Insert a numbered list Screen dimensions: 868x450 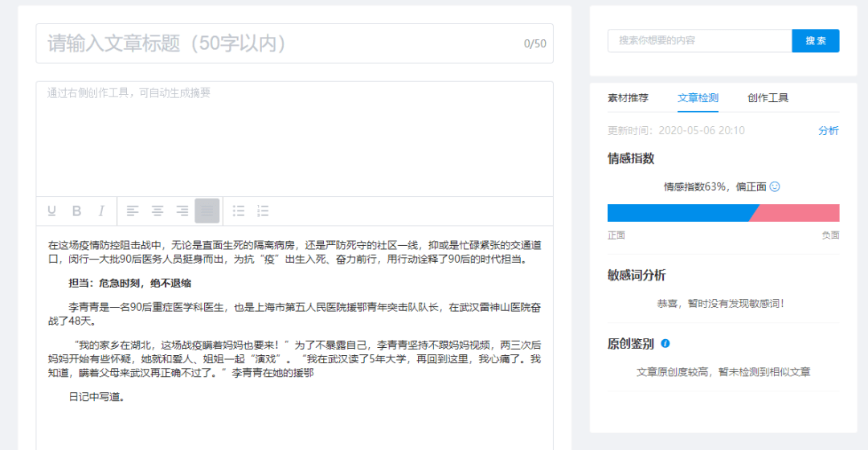click(263, 211)
